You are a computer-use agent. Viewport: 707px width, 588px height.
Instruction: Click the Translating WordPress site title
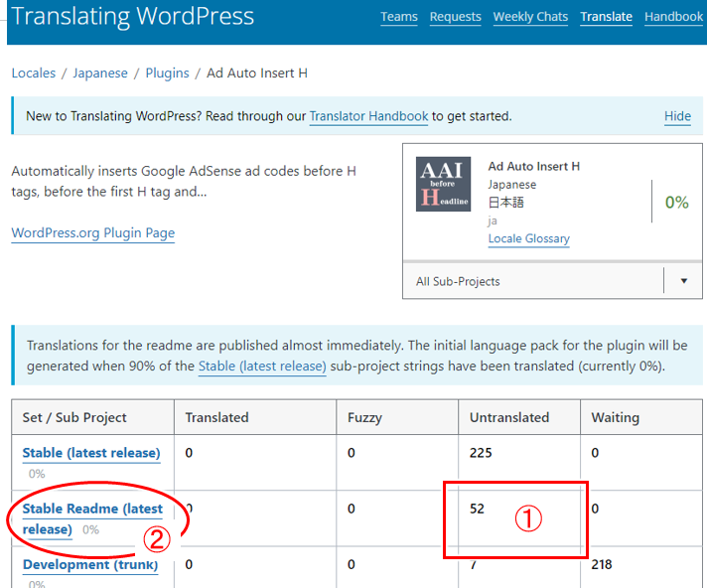pyautogui.click(x=133, y=16)
